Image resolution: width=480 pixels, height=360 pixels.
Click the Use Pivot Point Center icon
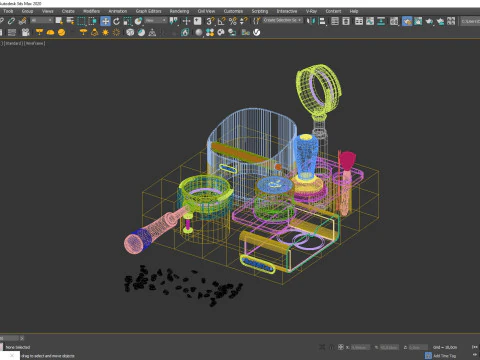174,21
